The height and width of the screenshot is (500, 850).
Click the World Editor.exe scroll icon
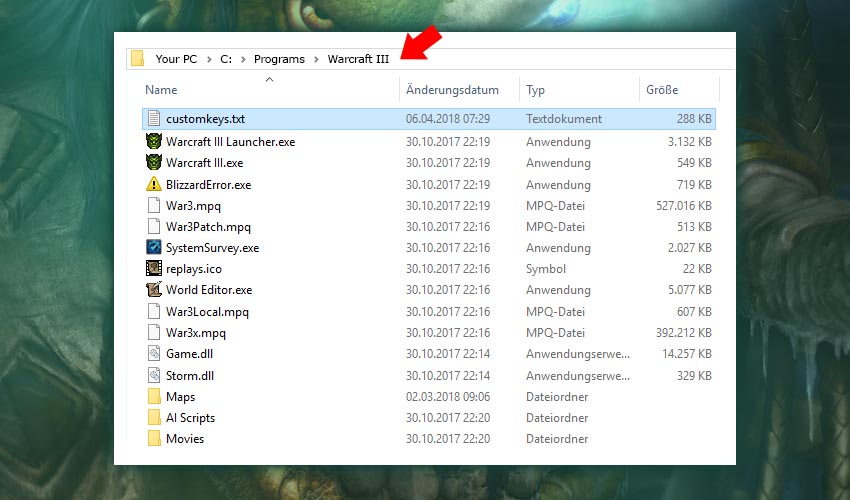(154, 290)
